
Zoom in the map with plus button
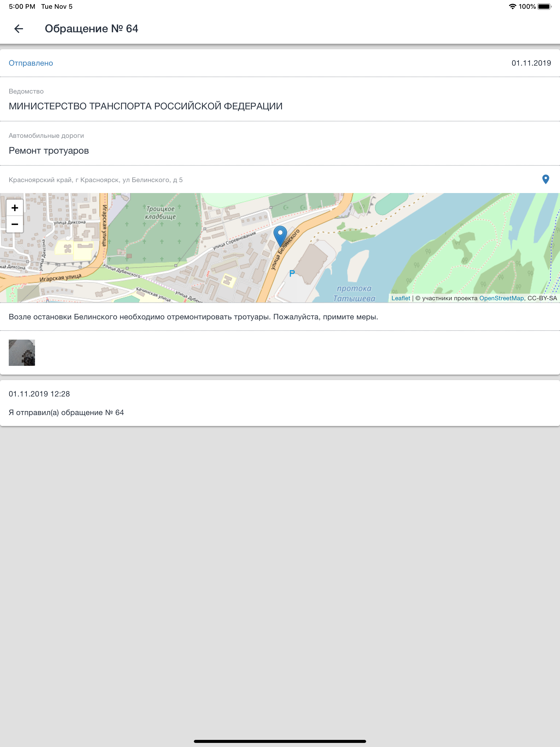pos(15,208)
